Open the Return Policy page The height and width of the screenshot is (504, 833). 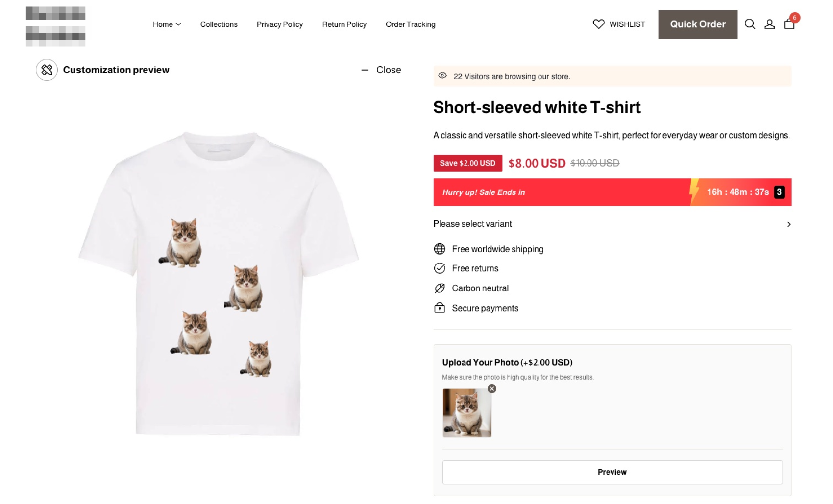click(x=344, y=24)
